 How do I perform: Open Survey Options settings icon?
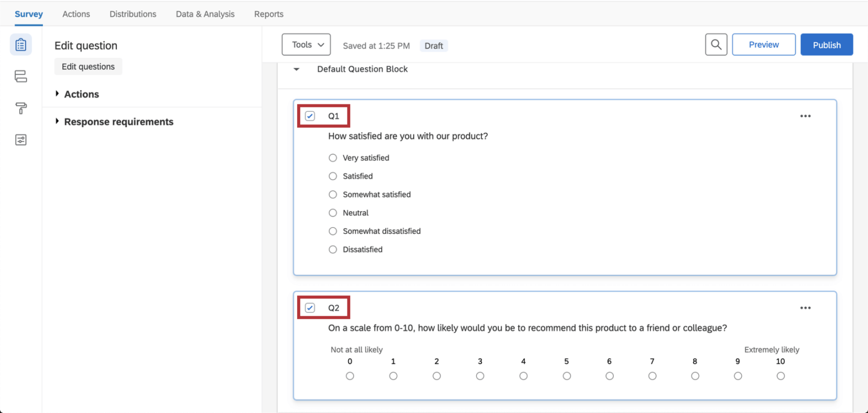tap(20, 140)
